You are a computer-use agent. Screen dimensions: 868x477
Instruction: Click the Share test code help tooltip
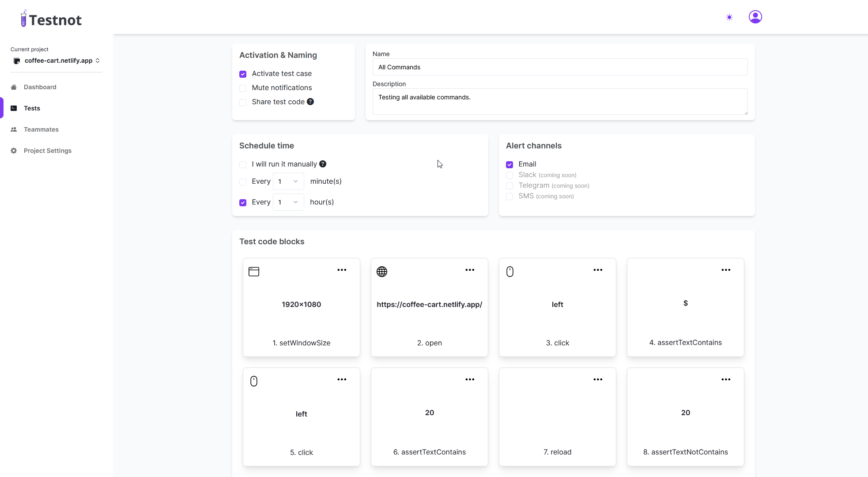[x=311, y=102]
